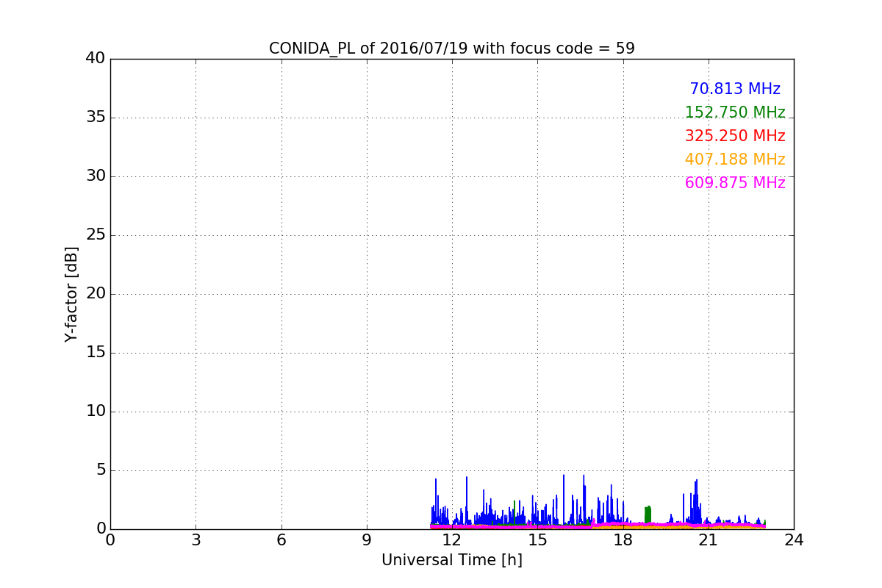
Task: Click the y-axis tick label 5
Action: (101, 470)
